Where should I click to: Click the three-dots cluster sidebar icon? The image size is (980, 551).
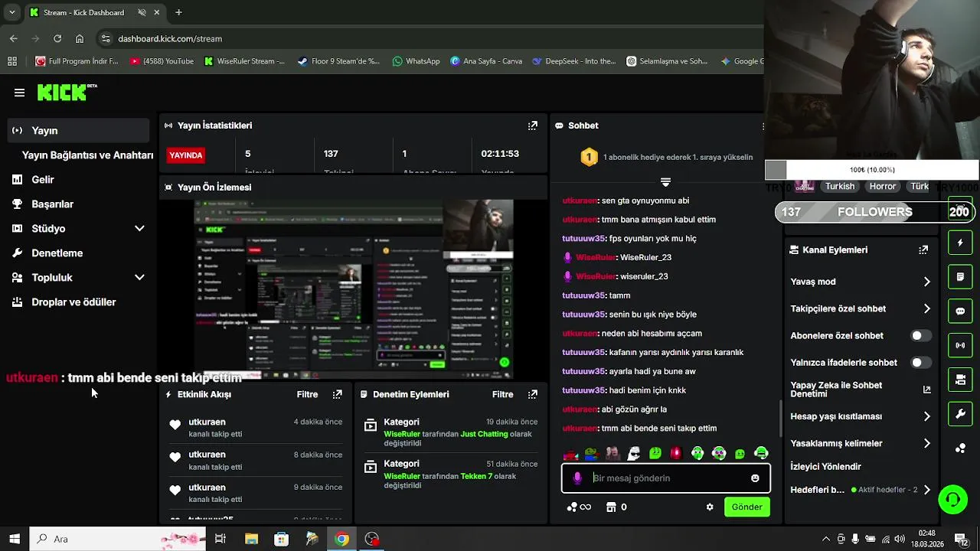point(960,448)
